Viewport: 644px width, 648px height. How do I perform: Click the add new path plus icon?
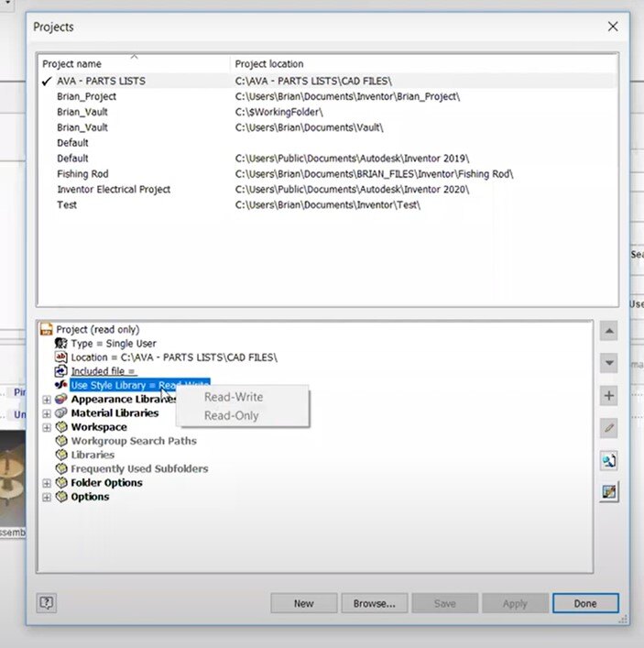point(609,396)
